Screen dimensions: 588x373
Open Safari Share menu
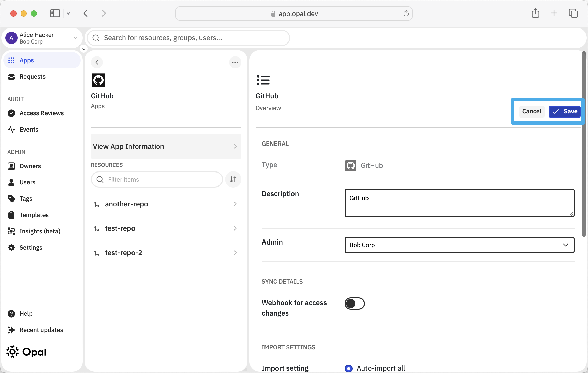[x=535, y=13]
